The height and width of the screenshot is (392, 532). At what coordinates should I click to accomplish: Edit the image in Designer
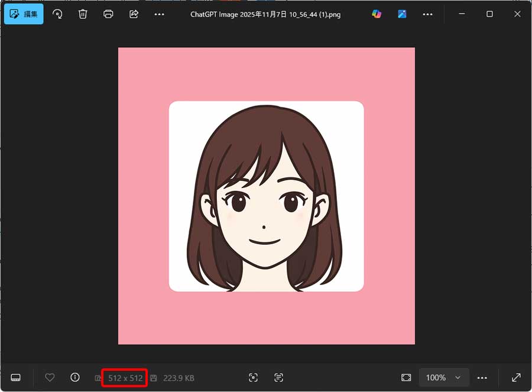[402, 14]
